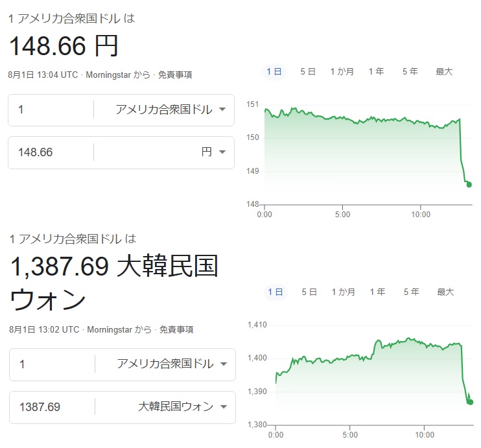The width and height of the screenshot is (481, 448).
Task: Click the green endpoint dot on yen chart
Action: coord(469,184)
